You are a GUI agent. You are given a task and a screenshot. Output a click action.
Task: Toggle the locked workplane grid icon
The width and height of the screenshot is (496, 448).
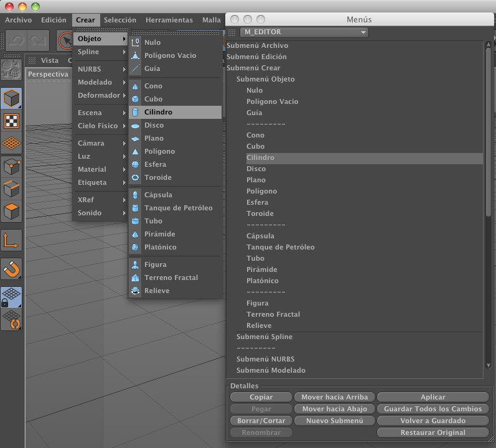click(x=12, y=297)
